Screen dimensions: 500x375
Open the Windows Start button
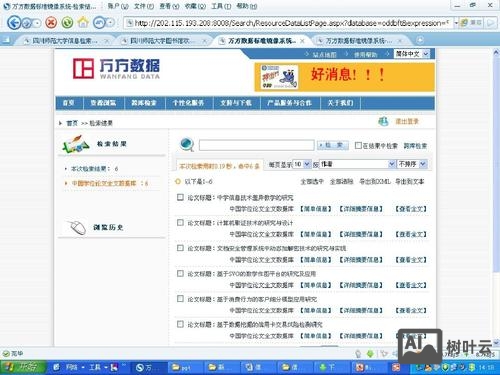coord(23,367)
